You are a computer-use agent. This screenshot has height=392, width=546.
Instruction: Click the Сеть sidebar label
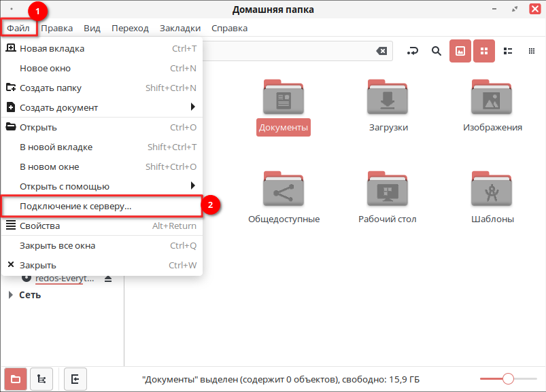(x=30, y=295)
